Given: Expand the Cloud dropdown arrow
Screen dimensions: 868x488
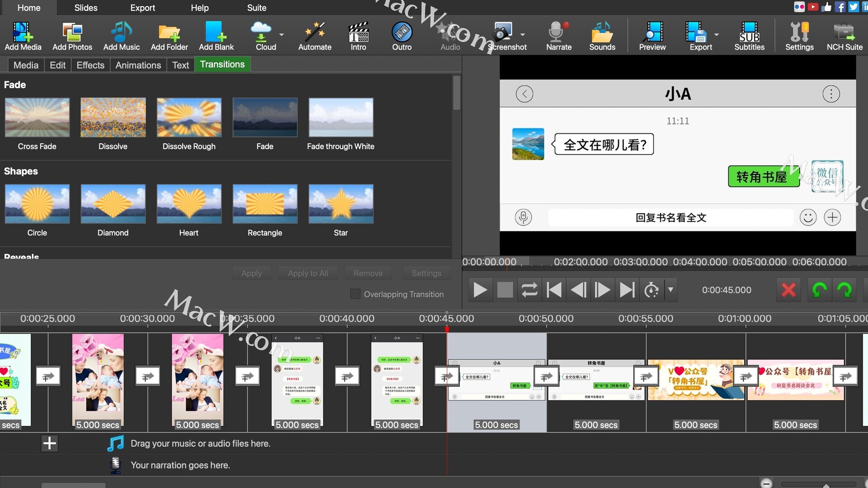Looking at the screenshot, I should (282, 35).
